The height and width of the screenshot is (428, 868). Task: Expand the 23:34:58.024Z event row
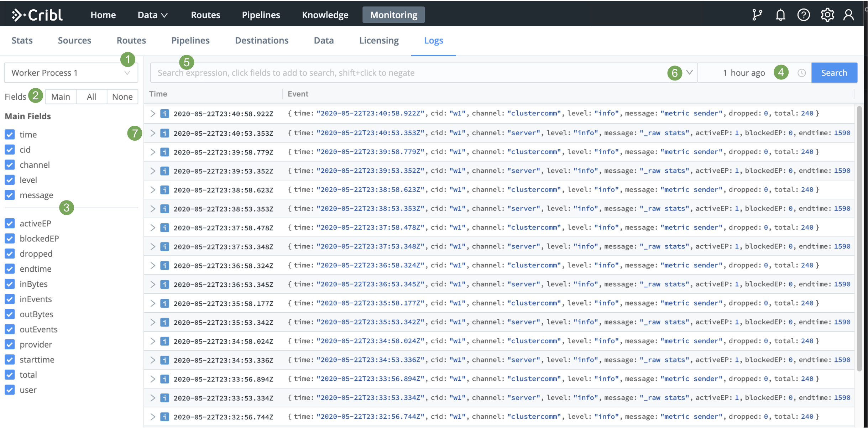(x=153, y=341)
